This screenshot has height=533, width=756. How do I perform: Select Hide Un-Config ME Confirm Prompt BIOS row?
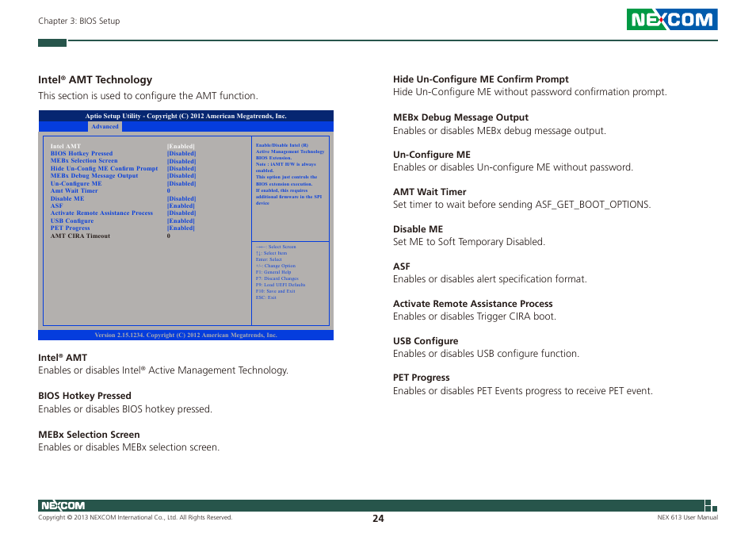click(104, 168)
